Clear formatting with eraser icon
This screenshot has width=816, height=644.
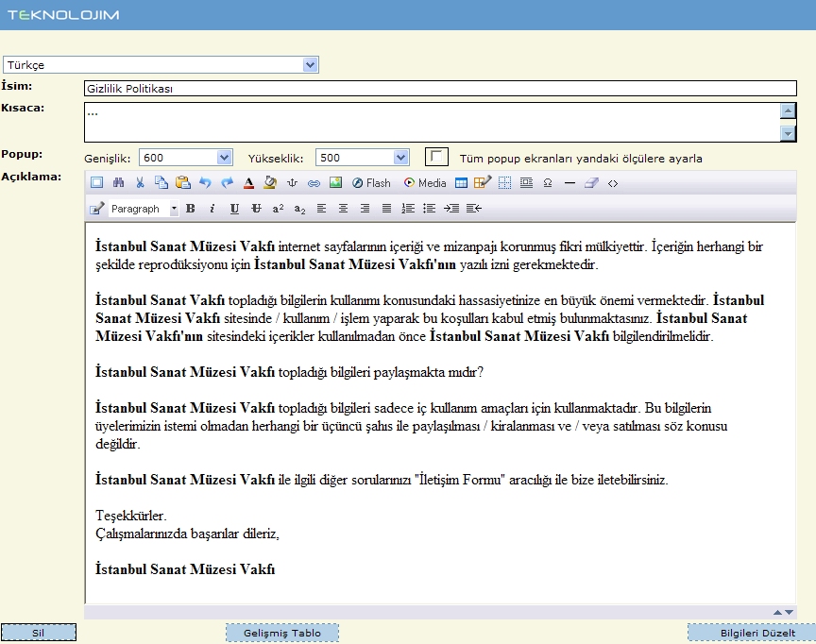tap(591, 182)
